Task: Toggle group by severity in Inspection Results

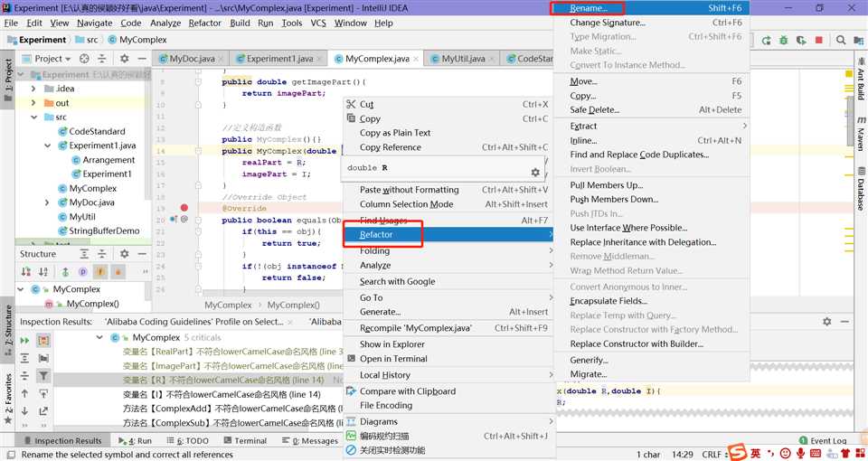Action: 43,341
